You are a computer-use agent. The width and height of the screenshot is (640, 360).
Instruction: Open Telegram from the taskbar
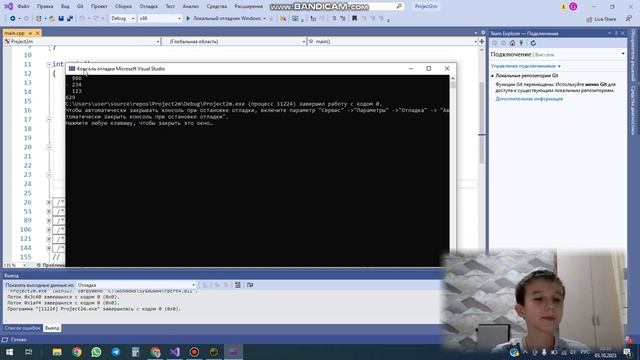(x=116, y=352)
